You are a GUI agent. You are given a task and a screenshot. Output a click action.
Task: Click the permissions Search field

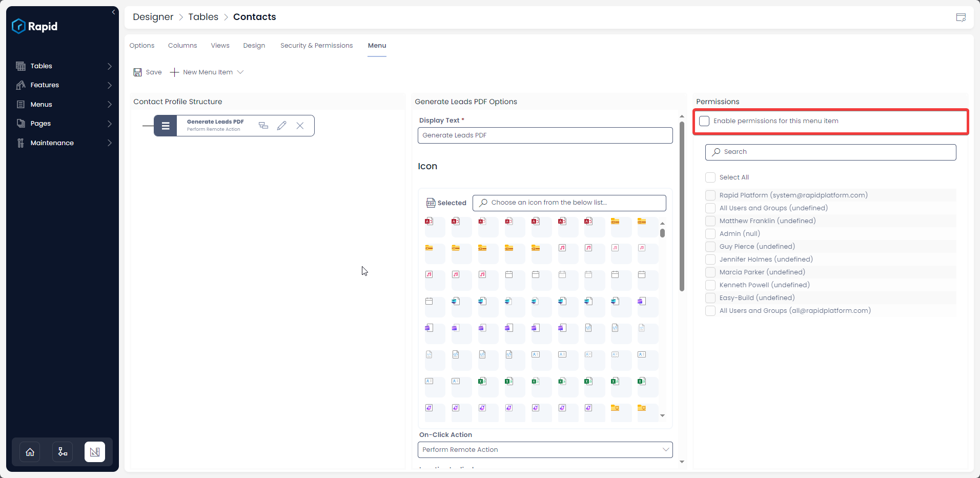coord(829,152)
